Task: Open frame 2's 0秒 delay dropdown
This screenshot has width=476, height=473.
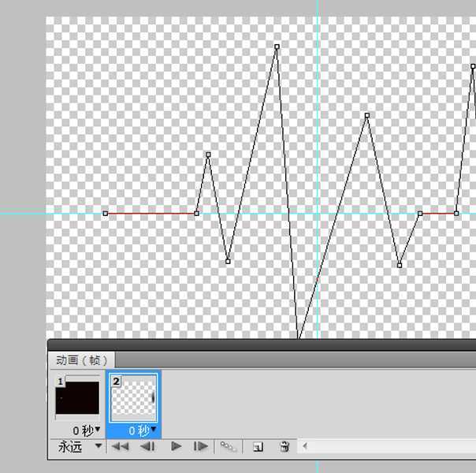Action: [153, 430]
